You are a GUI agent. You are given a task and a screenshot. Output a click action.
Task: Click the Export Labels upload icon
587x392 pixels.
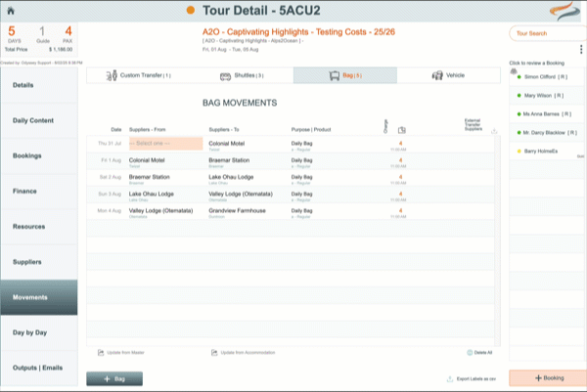[x=450, y=379]
